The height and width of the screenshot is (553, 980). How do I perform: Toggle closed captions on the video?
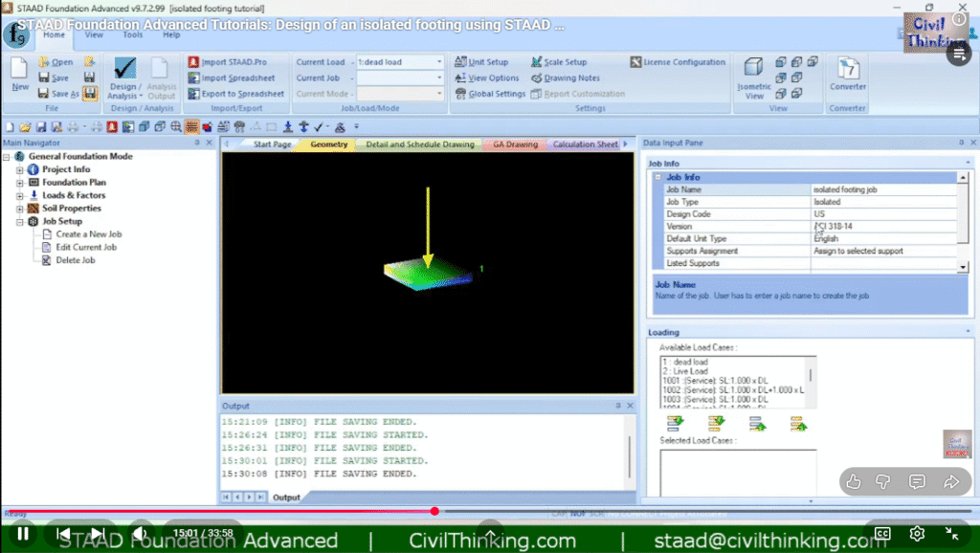[882, 534]
